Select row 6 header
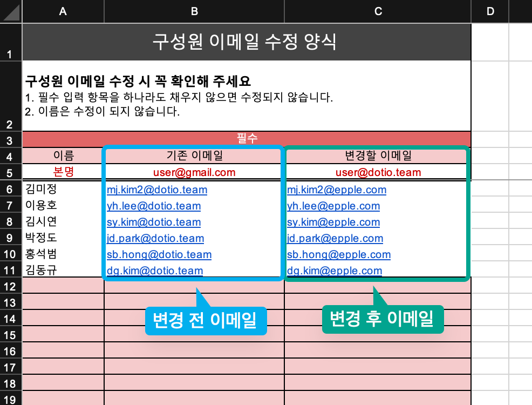The image size is (532, 405). 11,189
